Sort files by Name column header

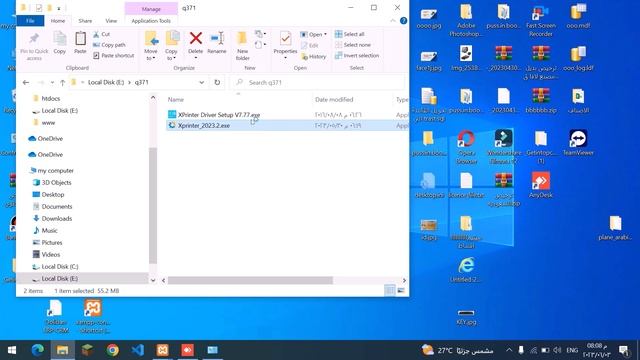[x=176, y=100]
